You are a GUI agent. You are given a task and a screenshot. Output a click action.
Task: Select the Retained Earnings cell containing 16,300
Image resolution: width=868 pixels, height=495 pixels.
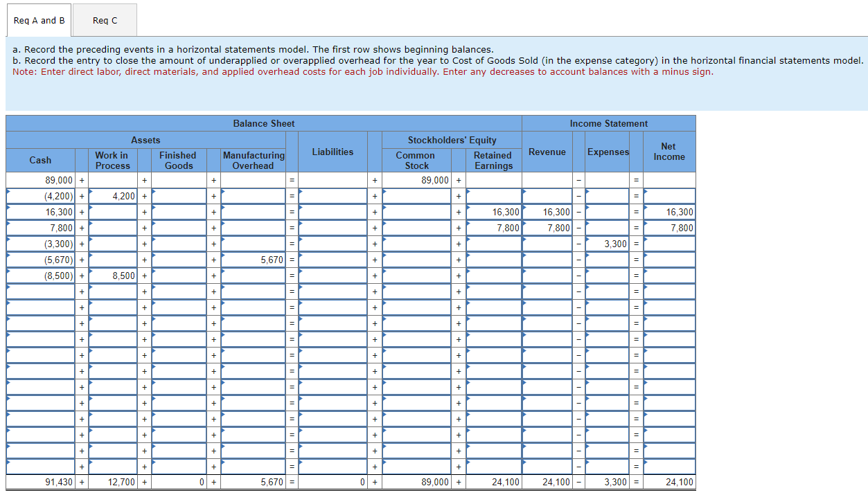pyautogui.click(x=493, y=212)
